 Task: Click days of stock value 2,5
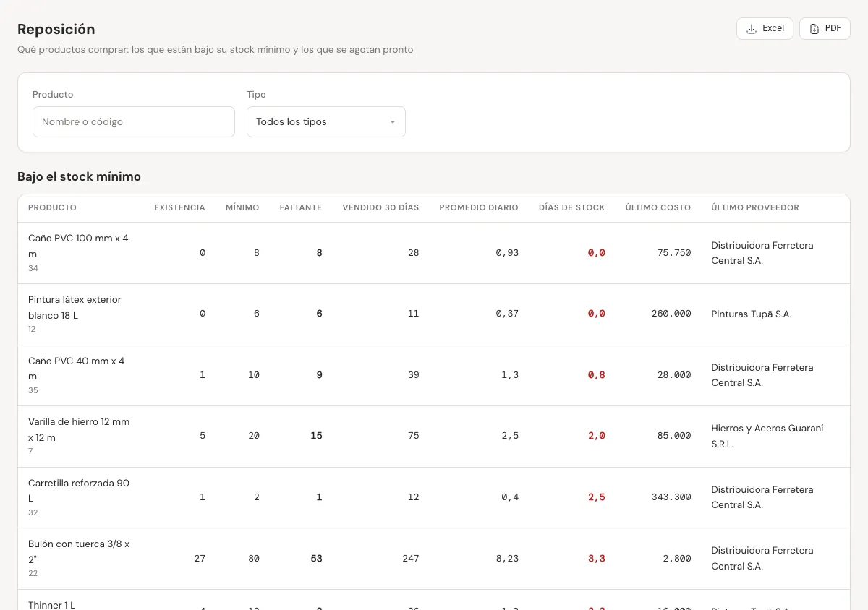click(597, 497)
